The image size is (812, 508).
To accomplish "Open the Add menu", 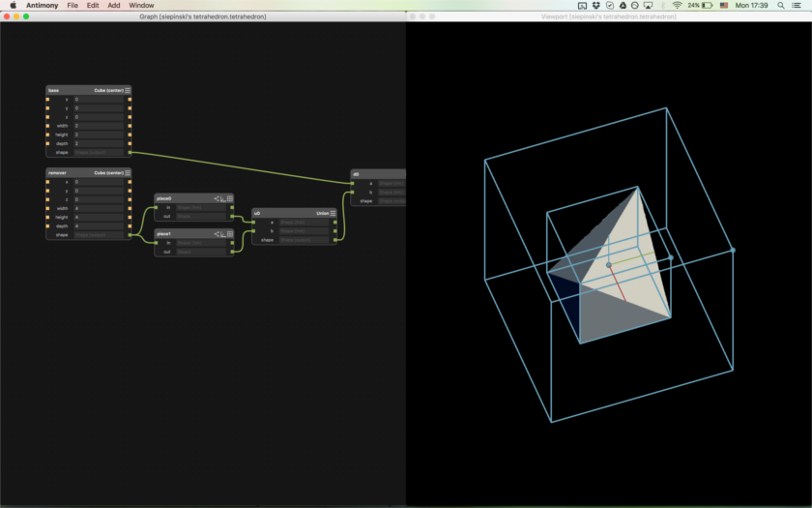I will [114, 5].
